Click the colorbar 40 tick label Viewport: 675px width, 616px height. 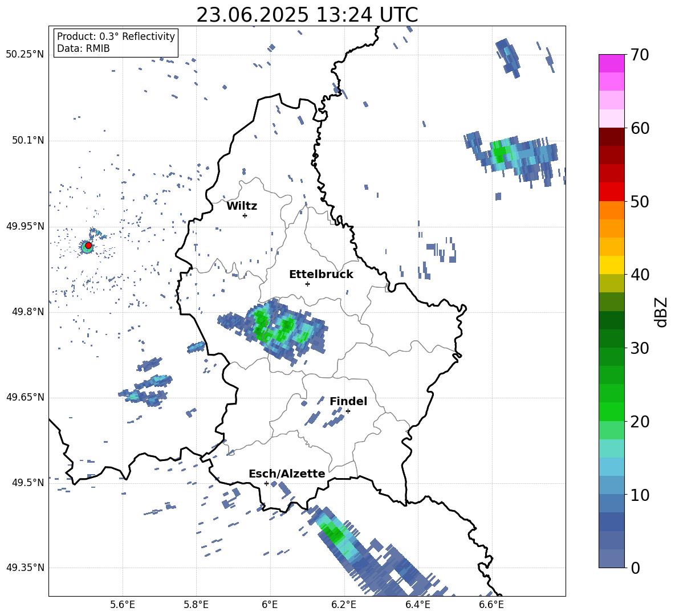pos(640,275)
